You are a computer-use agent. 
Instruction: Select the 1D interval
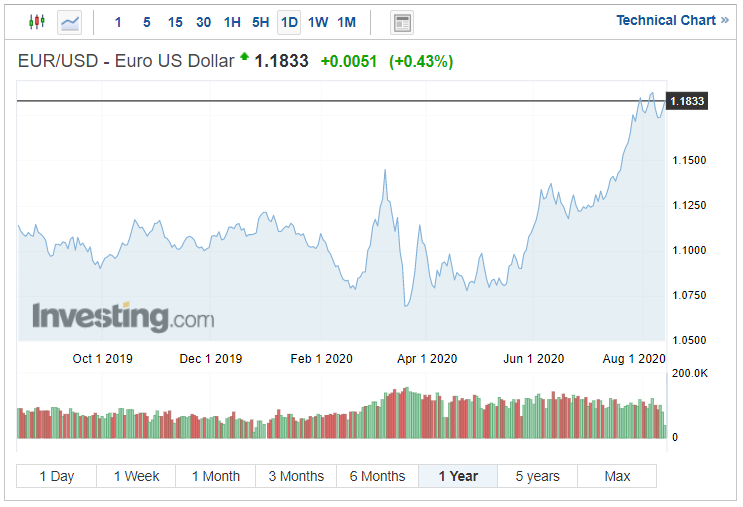289,22
